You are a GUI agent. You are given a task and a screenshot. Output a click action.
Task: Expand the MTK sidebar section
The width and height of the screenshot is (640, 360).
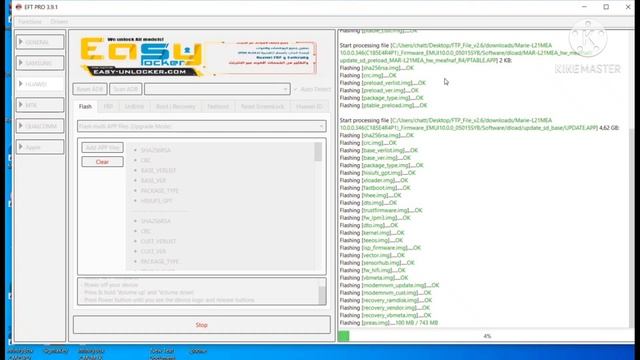tap(40, 105)
